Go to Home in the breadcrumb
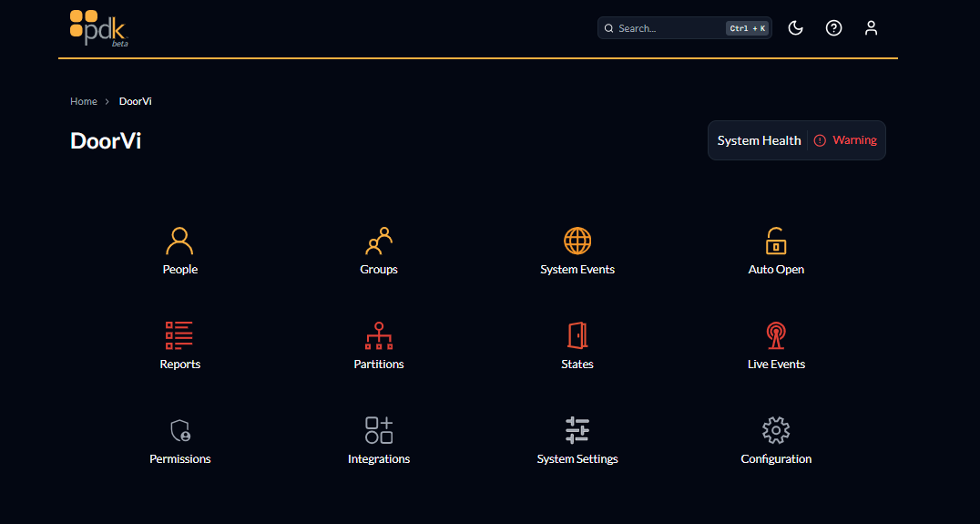Viewport: 980px width, 524px height. click(x=84, y=101)
